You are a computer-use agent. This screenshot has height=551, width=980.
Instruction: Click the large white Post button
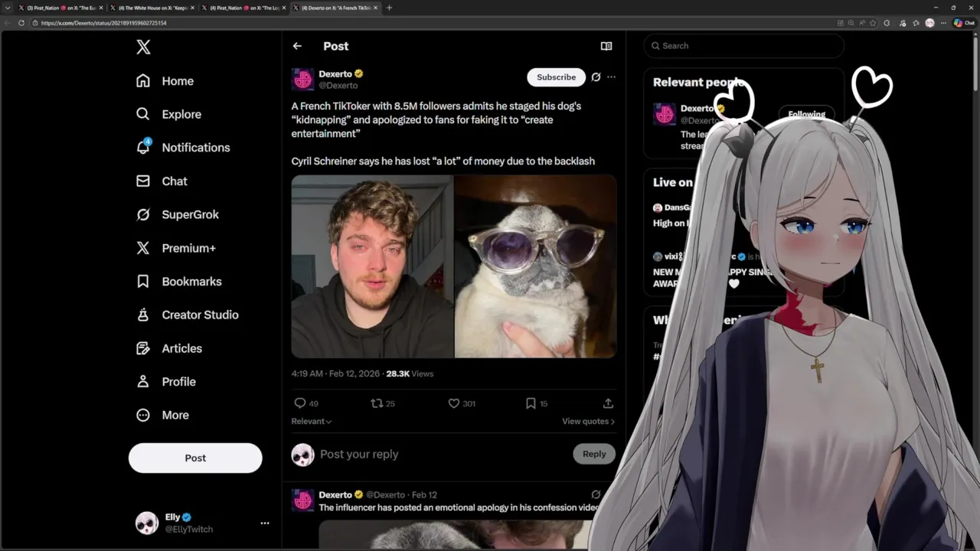pyautogui.click(x=195, y=458)
